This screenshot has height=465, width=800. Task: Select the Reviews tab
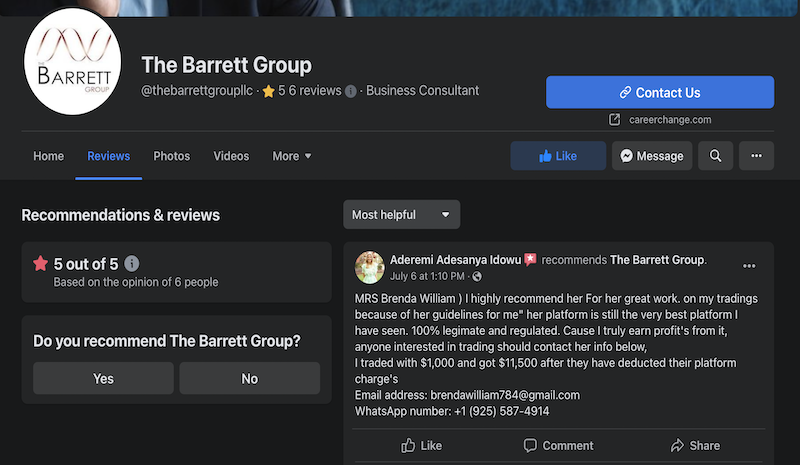109,156
